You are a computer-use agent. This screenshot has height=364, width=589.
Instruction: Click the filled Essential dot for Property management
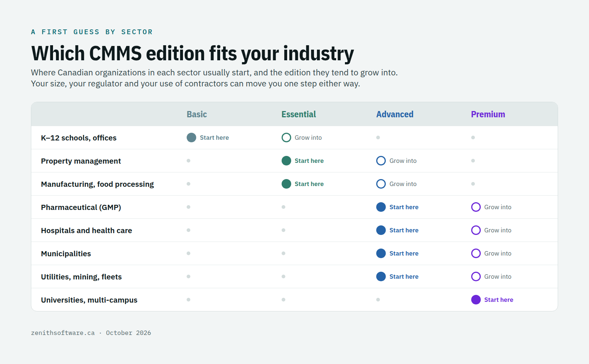286,161
